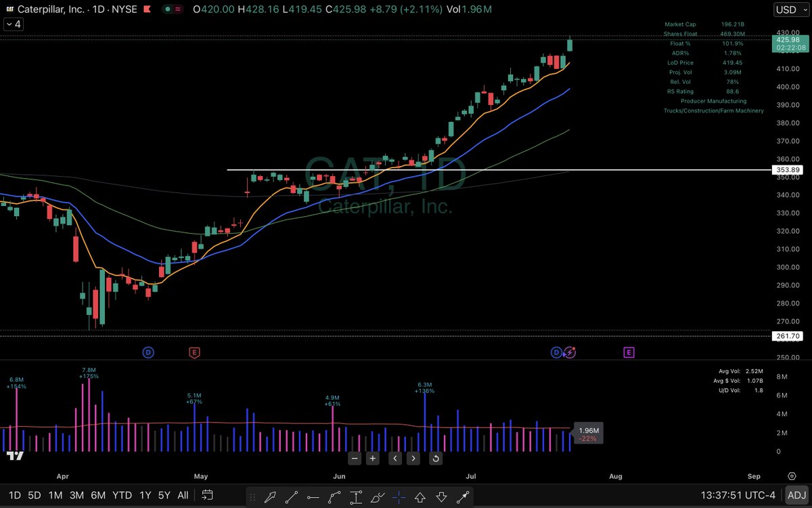Move chart right with arrow button

413,459
